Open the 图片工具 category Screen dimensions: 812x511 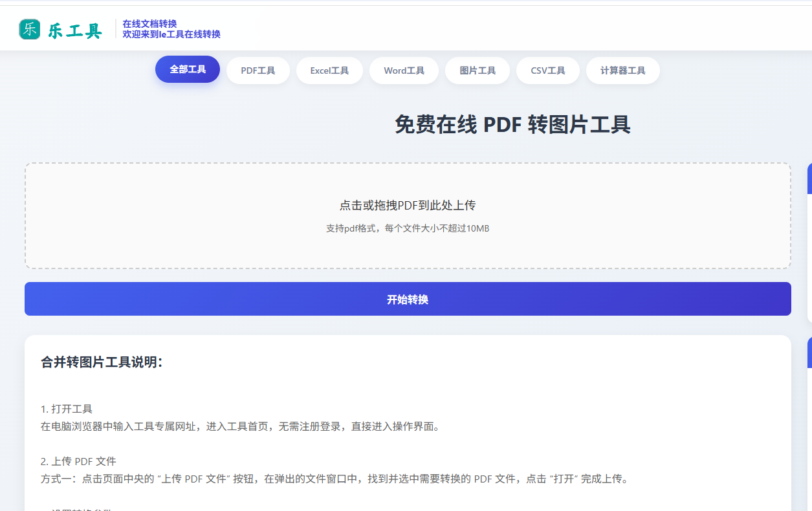(x=477, y=70)
